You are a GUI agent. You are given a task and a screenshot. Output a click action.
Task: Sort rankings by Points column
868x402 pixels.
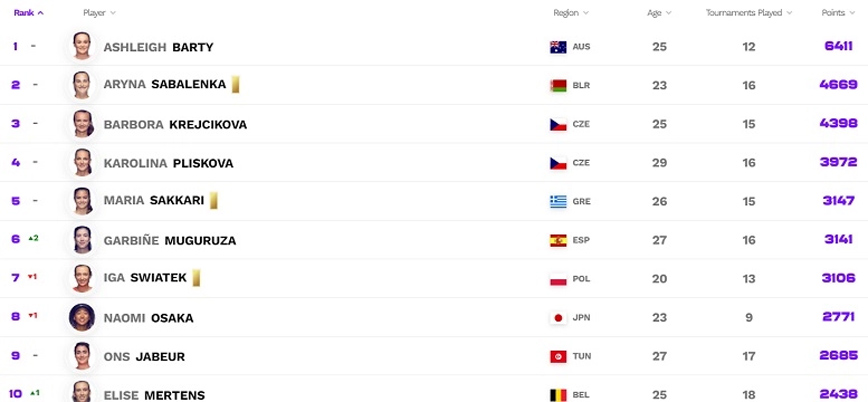[x=837, y=13]
